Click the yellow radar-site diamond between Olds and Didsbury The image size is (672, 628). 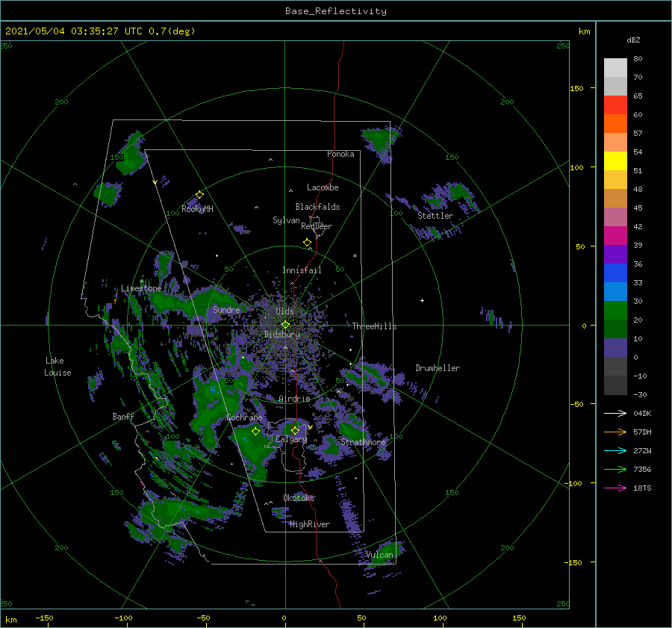pyautogui.click(x=285, y=325)
